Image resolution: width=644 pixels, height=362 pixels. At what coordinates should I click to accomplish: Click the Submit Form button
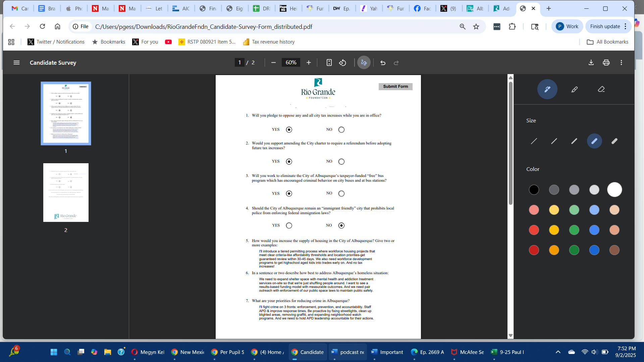click(x=395, y=86)
